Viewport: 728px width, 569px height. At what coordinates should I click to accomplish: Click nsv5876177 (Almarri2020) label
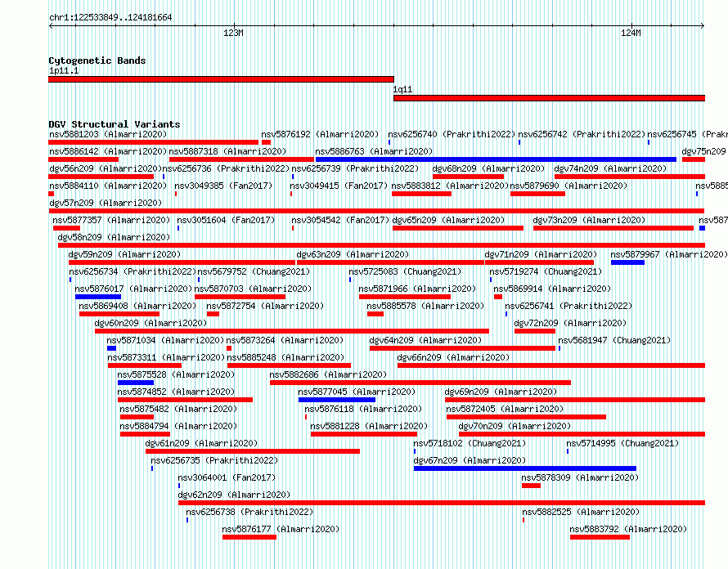click(x=281, y=529)
